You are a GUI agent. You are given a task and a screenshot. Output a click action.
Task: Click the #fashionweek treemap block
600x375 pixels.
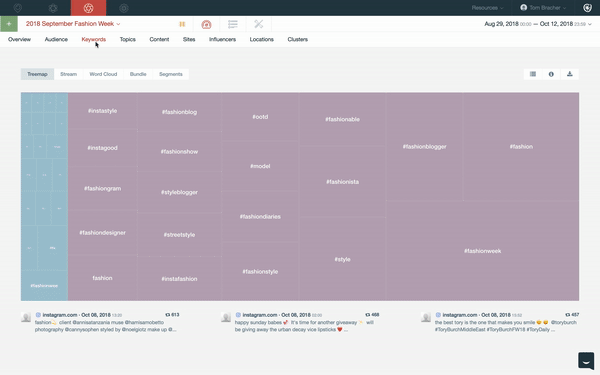coord(483,251)
